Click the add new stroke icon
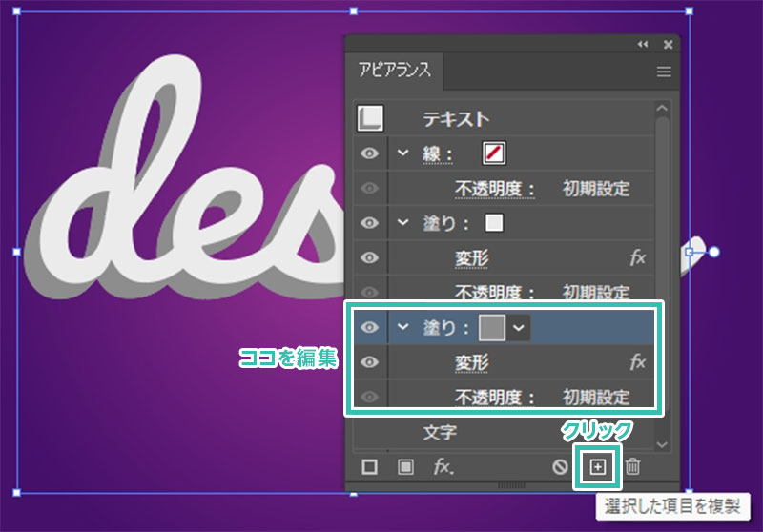763x532 pixels. pos(369,467)
